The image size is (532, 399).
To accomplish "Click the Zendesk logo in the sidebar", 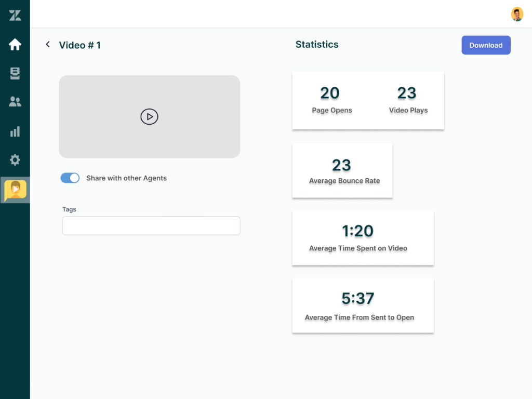I will (15, 16).
